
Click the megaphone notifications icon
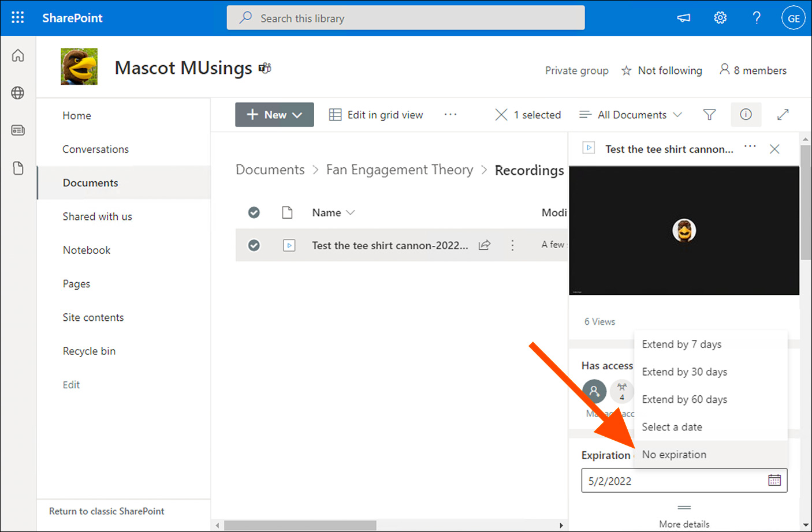(x=684, y=18)
